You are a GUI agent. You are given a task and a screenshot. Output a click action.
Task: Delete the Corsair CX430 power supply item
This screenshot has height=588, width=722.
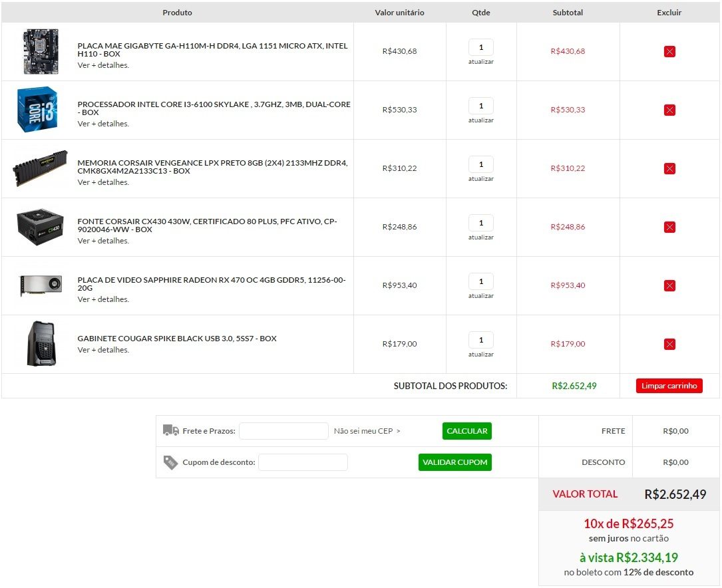click(x=669, y=227)
